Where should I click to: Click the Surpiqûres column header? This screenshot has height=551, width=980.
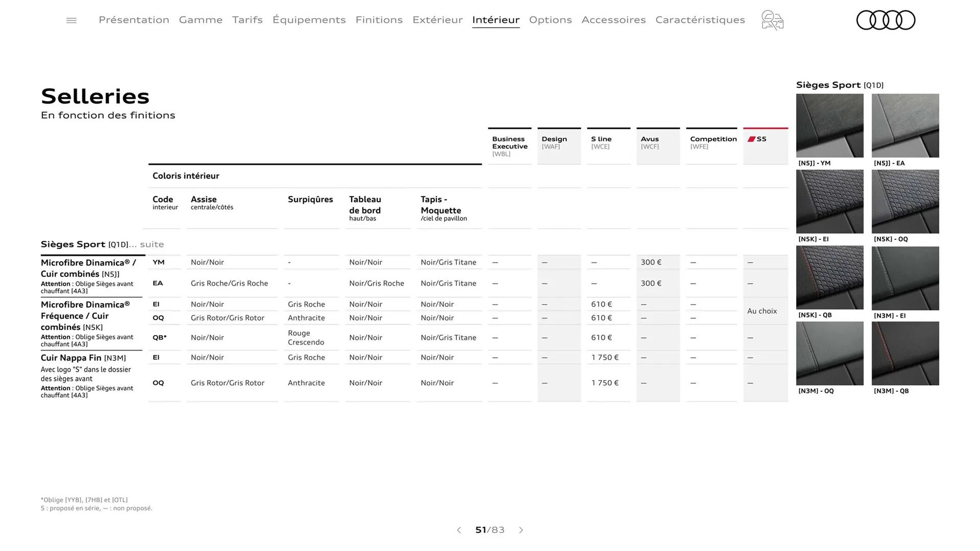[310, 199]
